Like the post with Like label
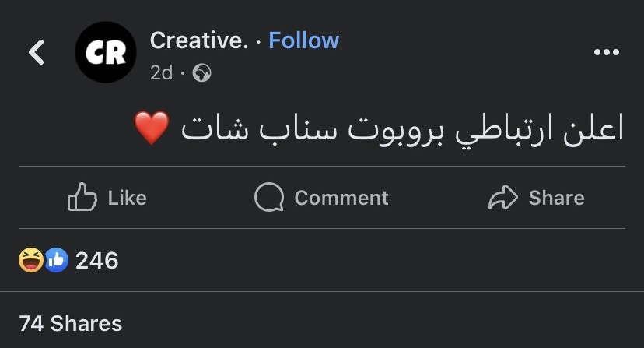 pos(128,198)
